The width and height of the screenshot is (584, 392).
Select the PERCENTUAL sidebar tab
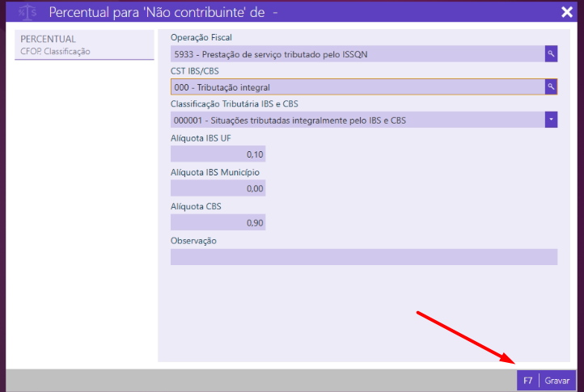point(49,40)
